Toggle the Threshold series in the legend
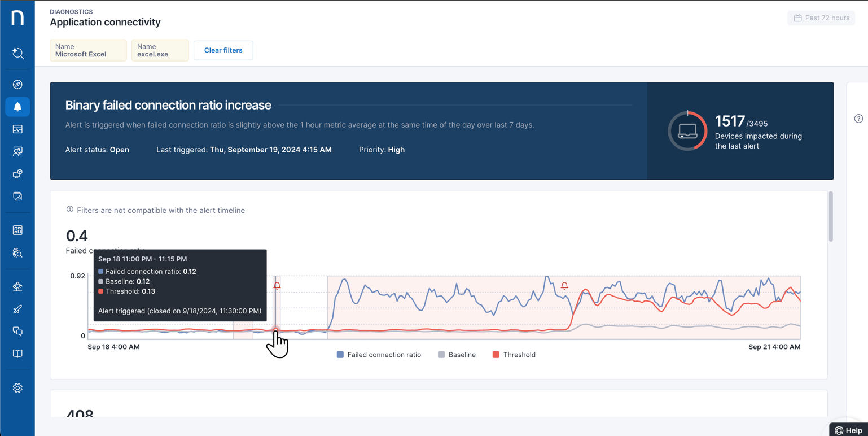Screen dimensions: 868x436 click(514, 355)
